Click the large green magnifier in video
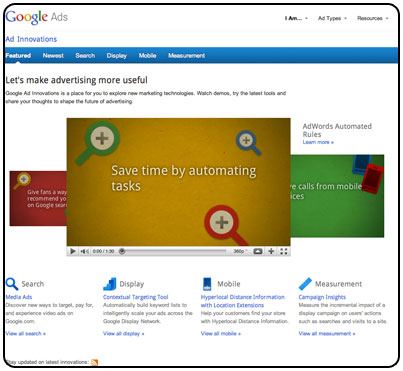The width and height of the screenshot is (403, 371). click(x=97, y=143)
